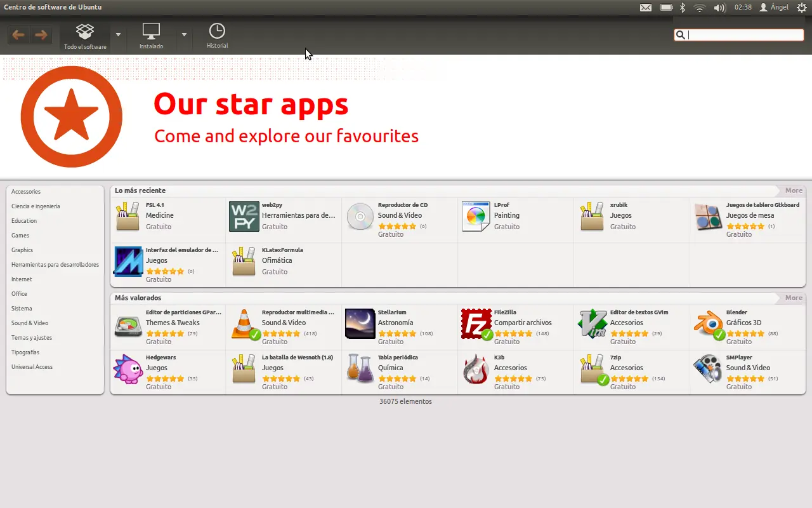Select Accessories category
This screenshot has width=812, height=508.
click(x=26, y=192)
